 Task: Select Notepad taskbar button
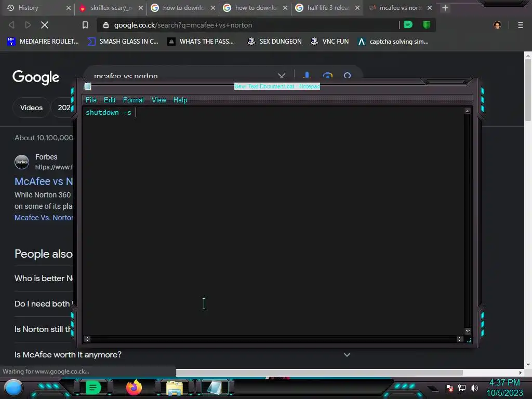click(215, 388)
